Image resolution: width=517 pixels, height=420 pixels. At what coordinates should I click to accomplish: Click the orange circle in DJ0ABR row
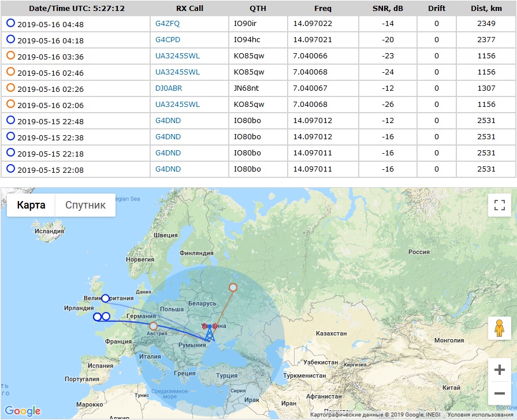tap(10, 88)
